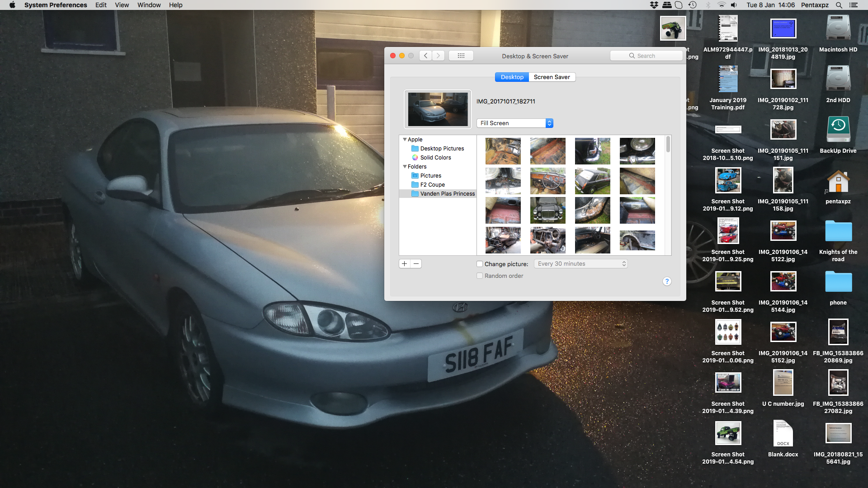The image size is (868, 488).
Task: Click the Dropbox menu bar icon
Action: tap(654, 5)
